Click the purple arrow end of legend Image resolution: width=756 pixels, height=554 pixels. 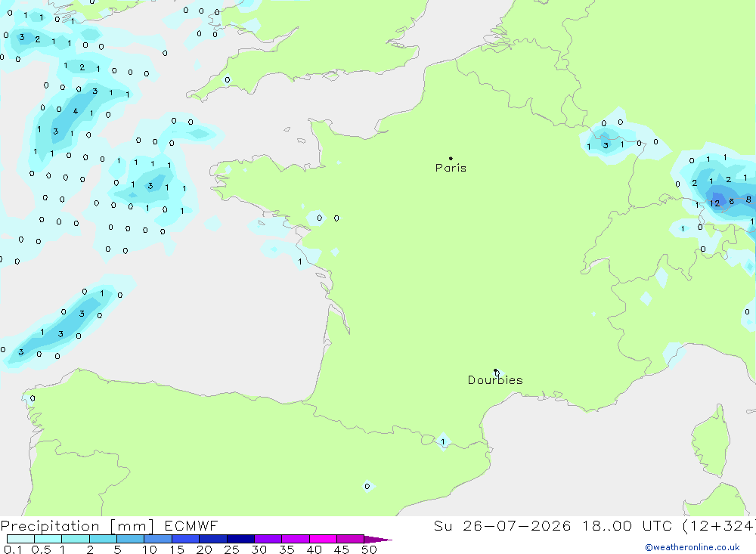[378, 539]
